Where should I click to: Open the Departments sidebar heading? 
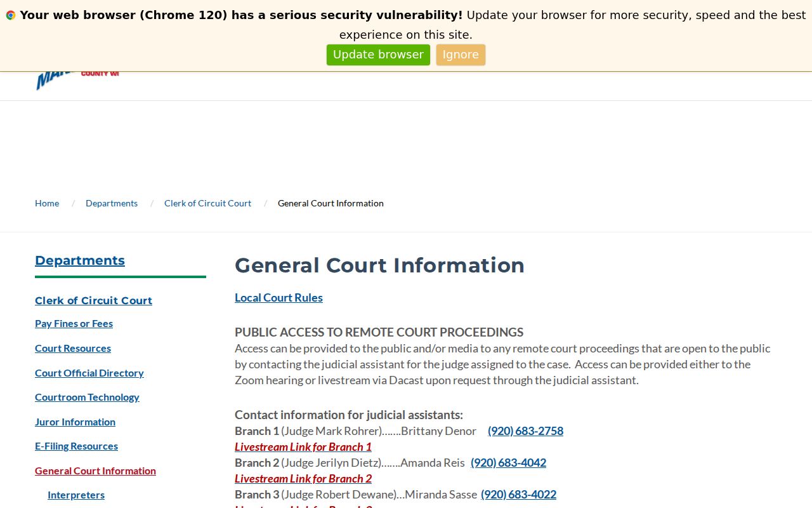[80, 260]
